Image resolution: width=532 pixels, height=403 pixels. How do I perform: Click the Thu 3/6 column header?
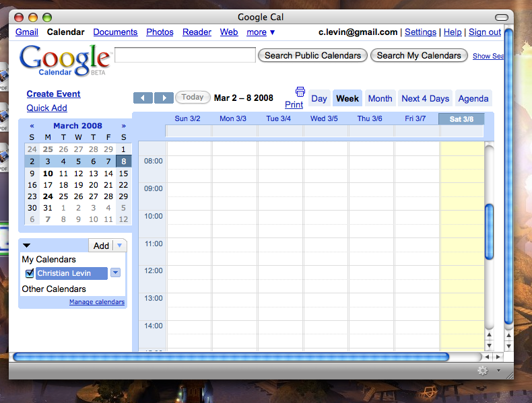370,118
